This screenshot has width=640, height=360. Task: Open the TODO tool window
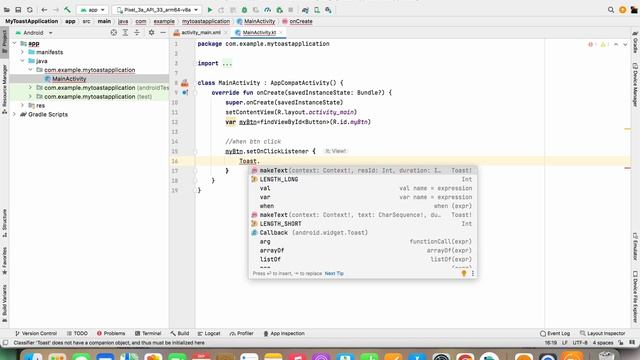(x=77, y=333)
